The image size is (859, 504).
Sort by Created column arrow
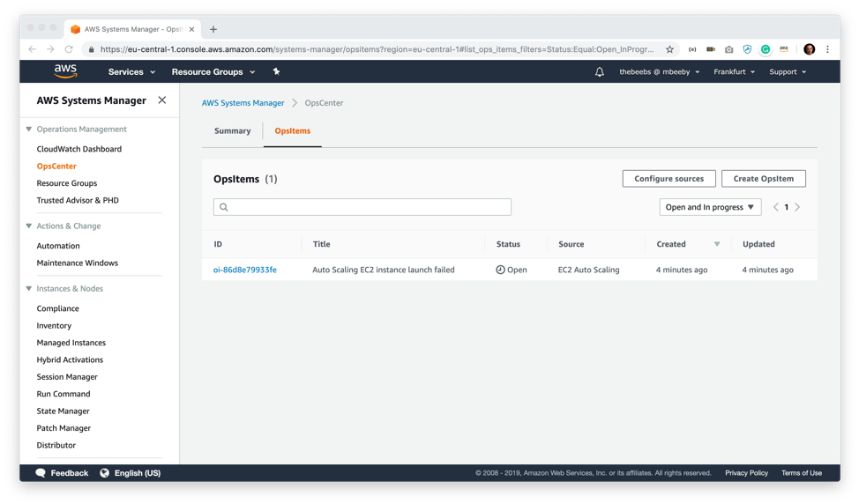[716, 244]
